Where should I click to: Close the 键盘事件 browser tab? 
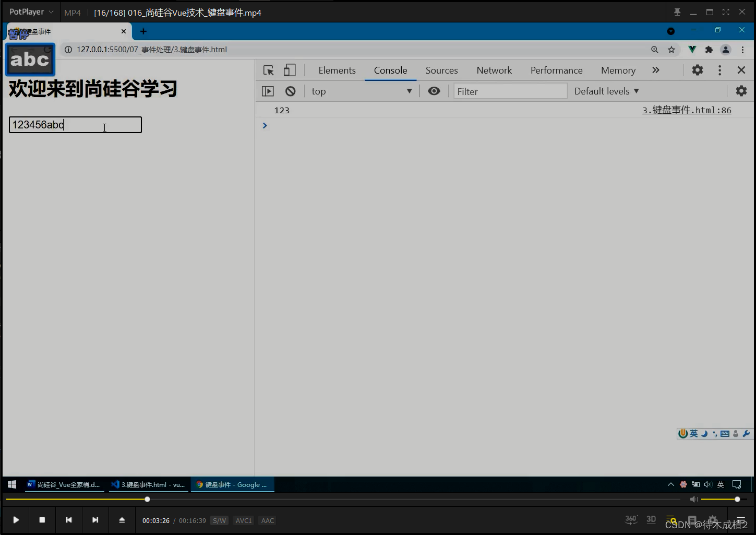pos(124,31)
